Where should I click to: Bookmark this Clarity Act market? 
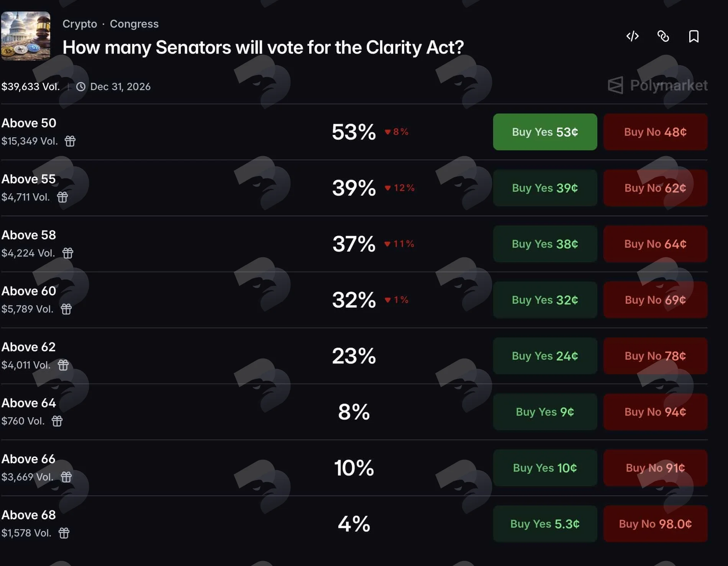point(694,36)
